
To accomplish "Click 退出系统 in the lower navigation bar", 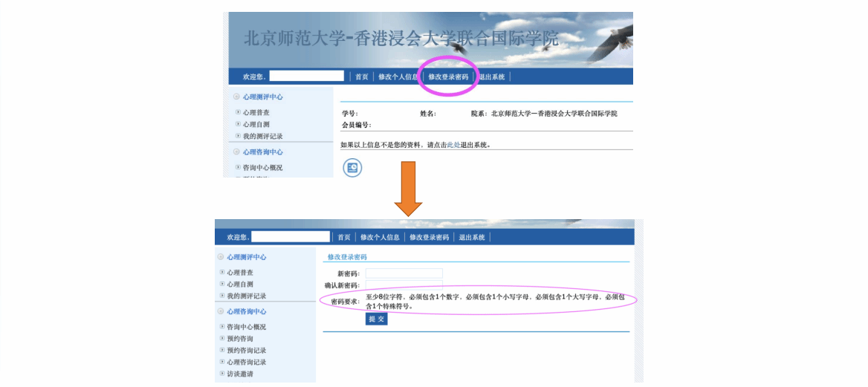I will pos(472,237).
